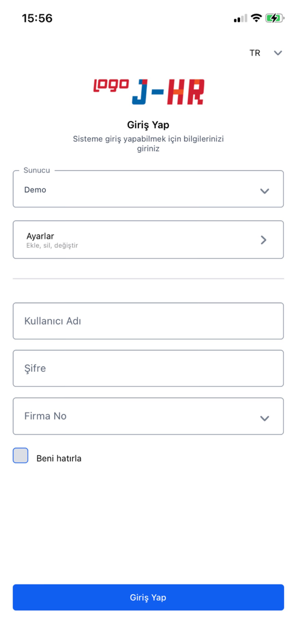Image resolution: width=297 pixels, height=644 pixels.
Task: Click the Giriş Yap page heading
Action: click(148, 125)
